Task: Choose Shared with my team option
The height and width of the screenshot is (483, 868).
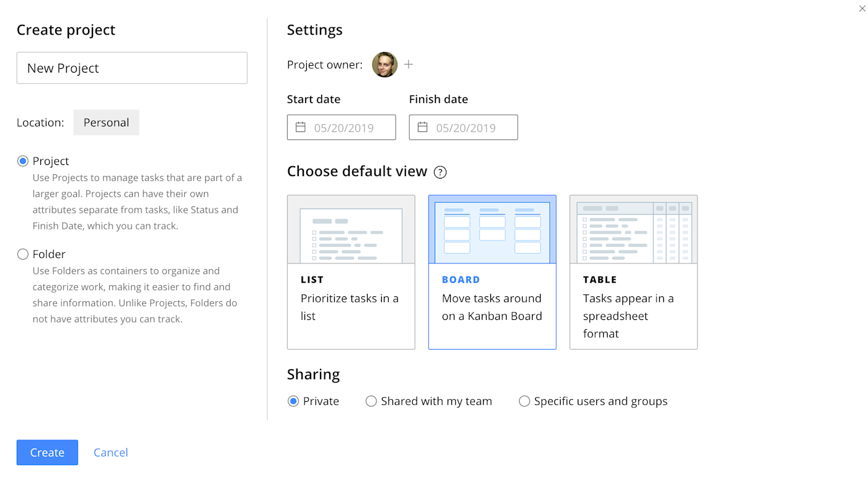Action: [x=371, y=401]
